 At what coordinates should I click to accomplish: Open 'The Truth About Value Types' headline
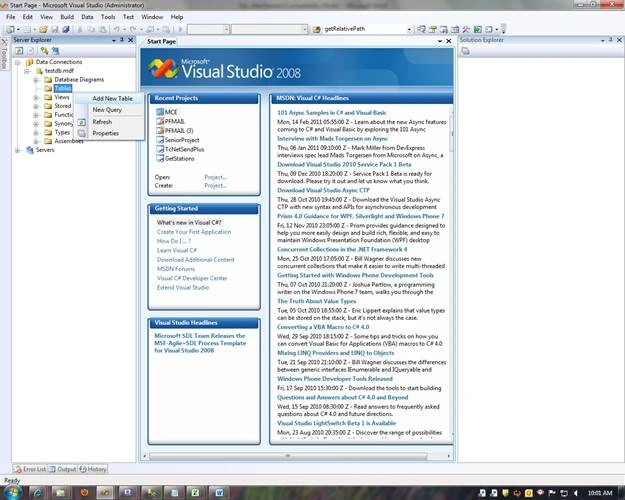coord(316,301)
